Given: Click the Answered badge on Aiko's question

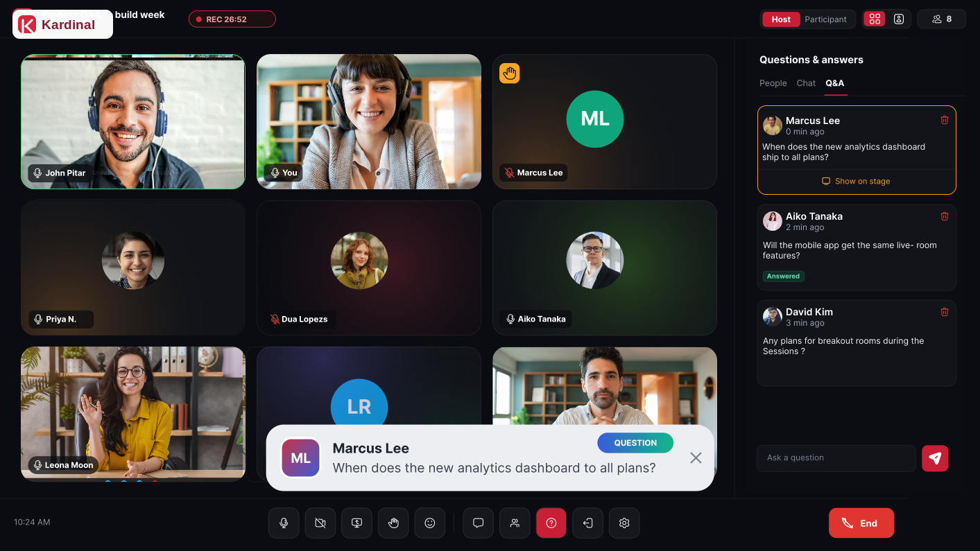Looking at the screenshot, I should pos(784,276).
